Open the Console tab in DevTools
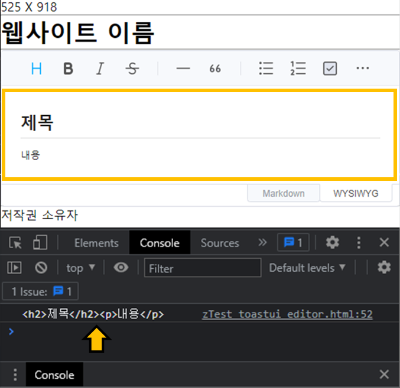400x388 pixels. tap(160, 243)
